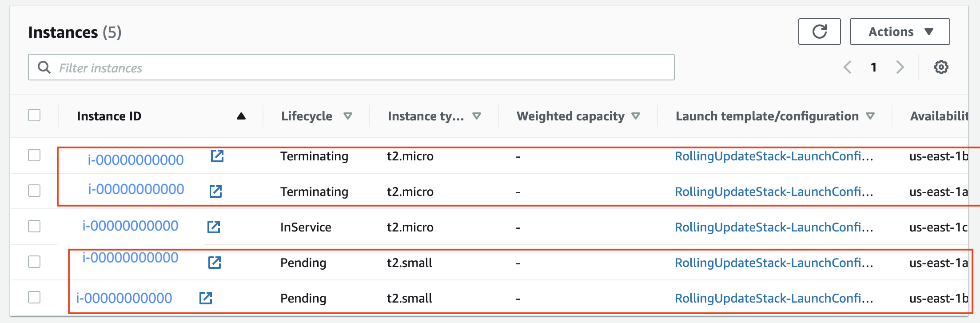The width and height of the screenshot is (980, 323).
Task: Open launch configuration link for InService instance
Action: [774, 227]
